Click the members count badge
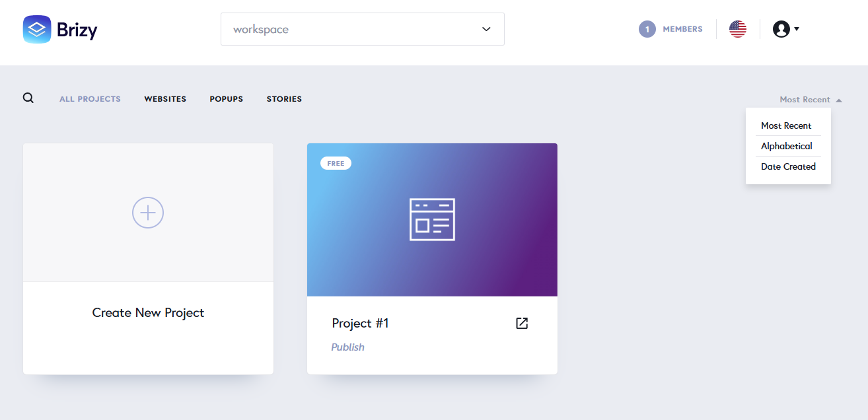868x420 pixels. (x=647, y=29)
